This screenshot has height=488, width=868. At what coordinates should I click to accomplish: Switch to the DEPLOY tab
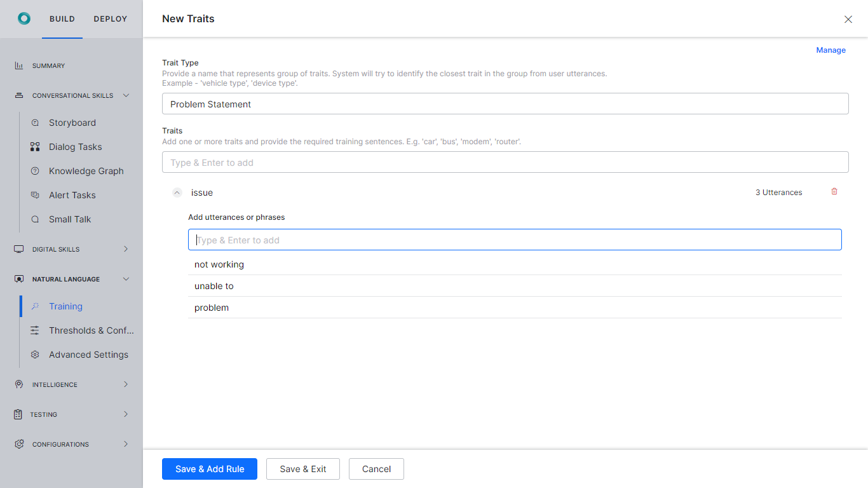110,18
